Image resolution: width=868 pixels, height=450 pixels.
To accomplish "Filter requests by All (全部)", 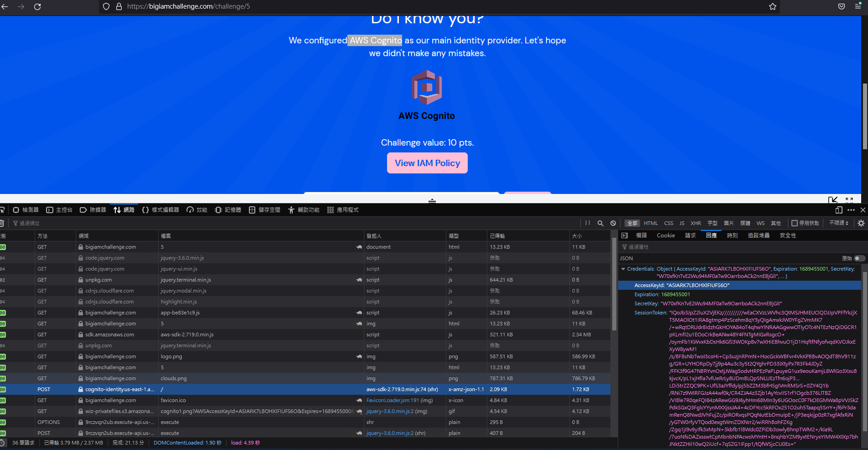I will 632,223.
